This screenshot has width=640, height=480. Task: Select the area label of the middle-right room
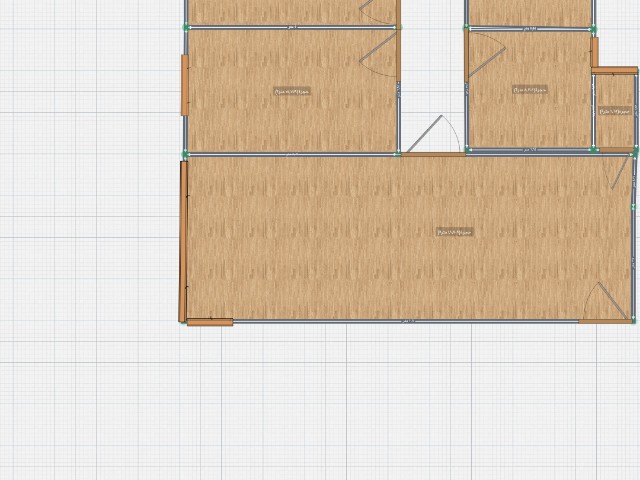pyautogui.click(x=530, y=90)
